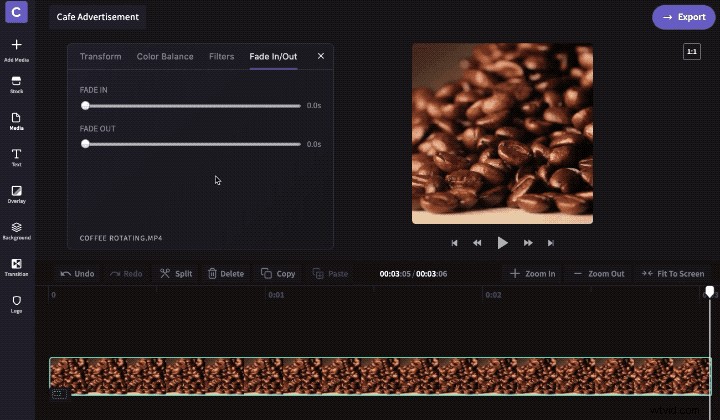
Task: Select the coffee beans clip in timeline
Action: coord(380,376)
